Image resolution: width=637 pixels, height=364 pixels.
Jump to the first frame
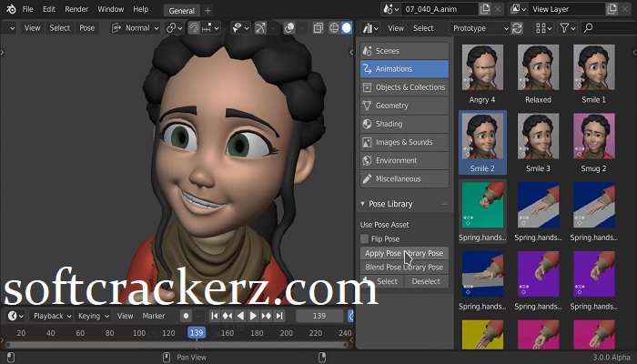215,316
